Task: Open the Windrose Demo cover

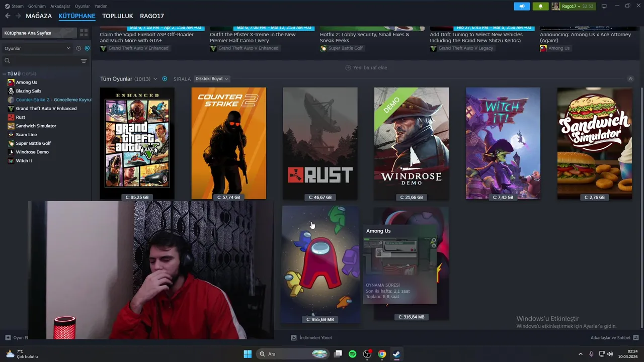Action: click(x=412, y=143)
